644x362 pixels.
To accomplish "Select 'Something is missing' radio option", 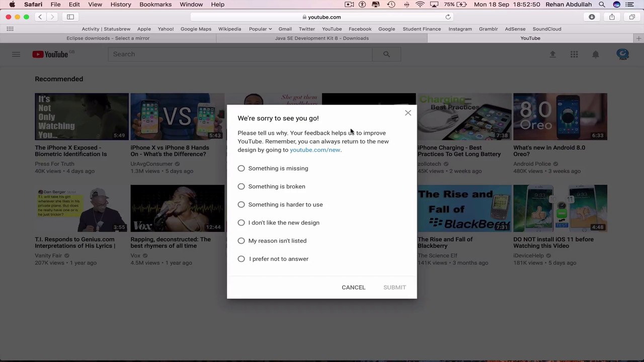I will click(241, 168).
